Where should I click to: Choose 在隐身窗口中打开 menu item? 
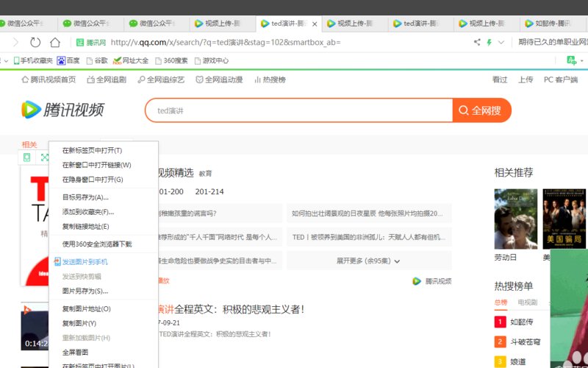click(104, 180)
